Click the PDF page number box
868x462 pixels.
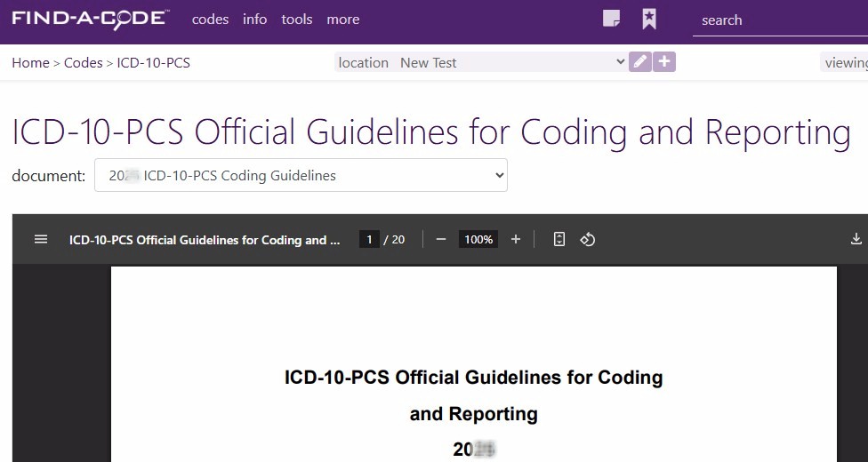click(369, 240)
